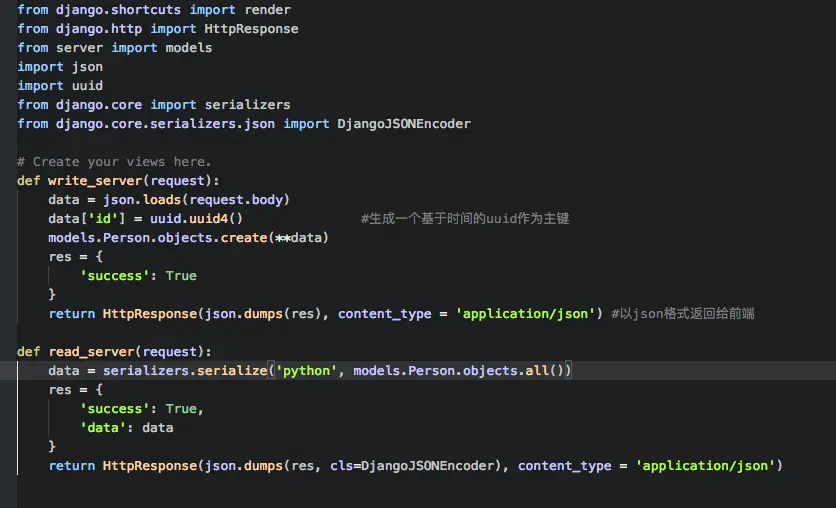This screenshot has height=508, width=836.
Task: Click 'models.Person.objects.all()' expression
Action: (x=459, y=371)
